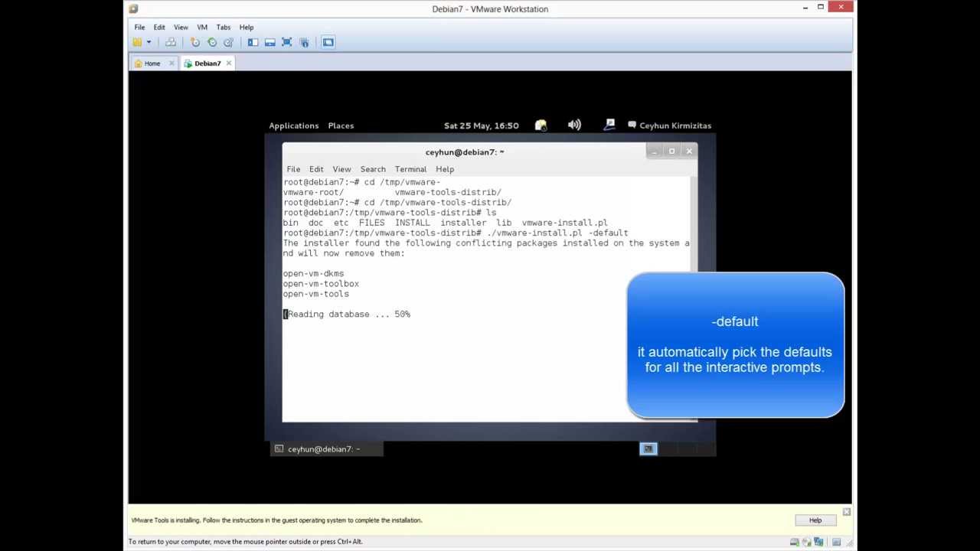This screenshot has width=980, height=551.
Task: Click the virtual machine speaker icon in the guest panel
Action: coord(574,125)
